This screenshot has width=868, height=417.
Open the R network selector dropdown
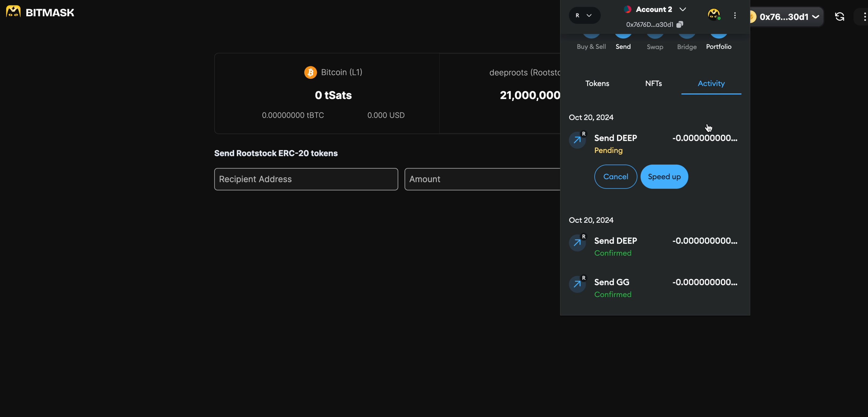[x=584, y=16]
